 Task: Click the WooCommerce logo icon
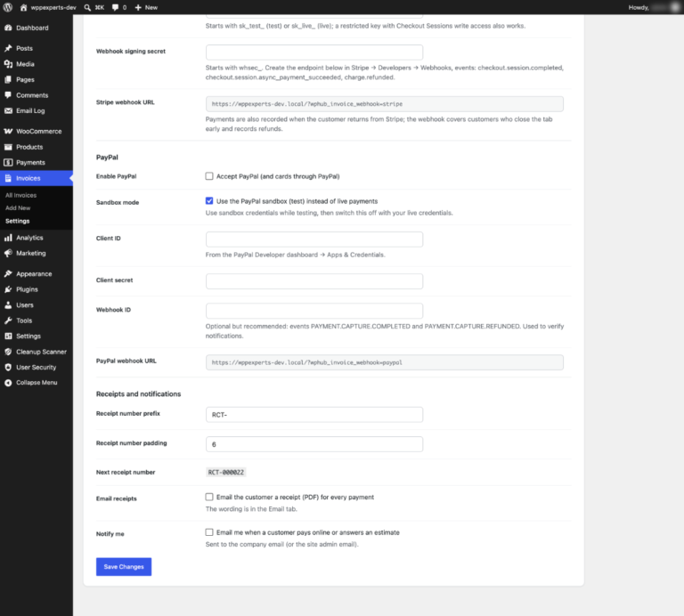pos(8,131)
